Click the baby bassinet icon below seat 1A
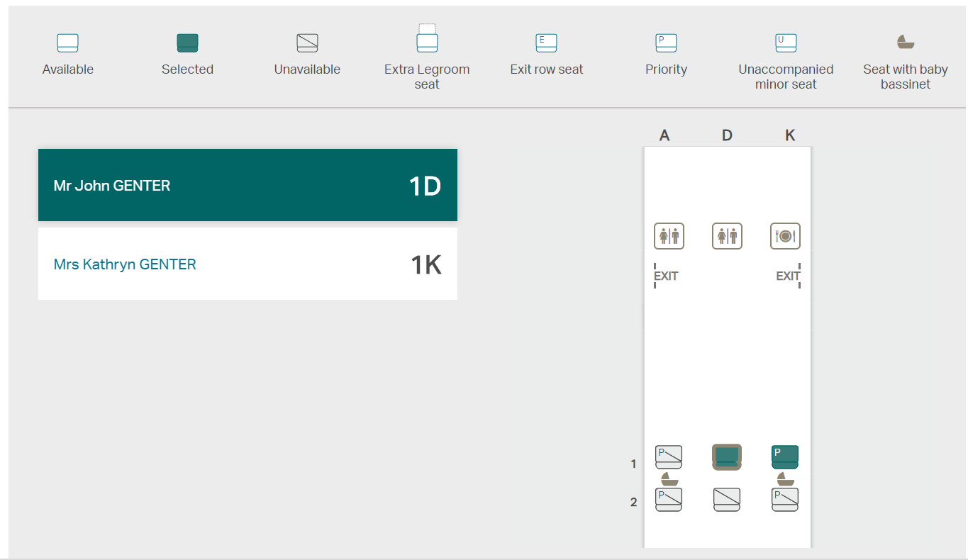This screenshot has height=560, width=968. click(x=669, y=479)
